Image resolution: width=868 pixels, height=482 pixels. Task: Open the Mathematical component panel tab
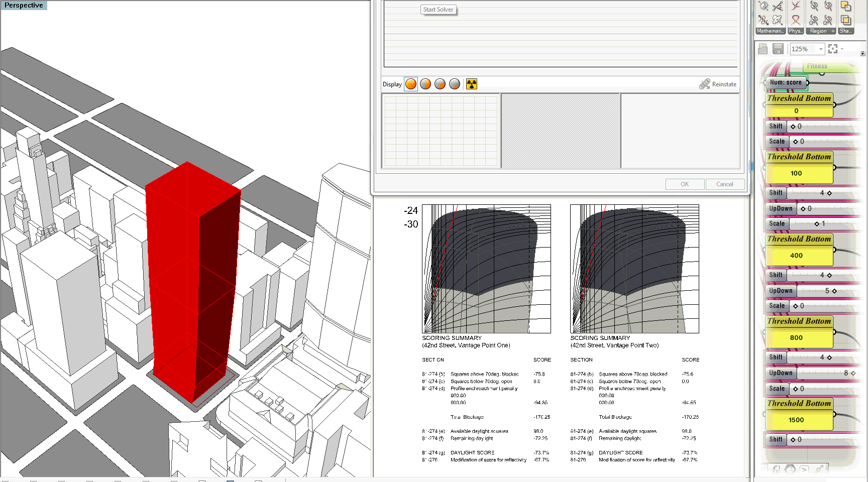(770, 31)
